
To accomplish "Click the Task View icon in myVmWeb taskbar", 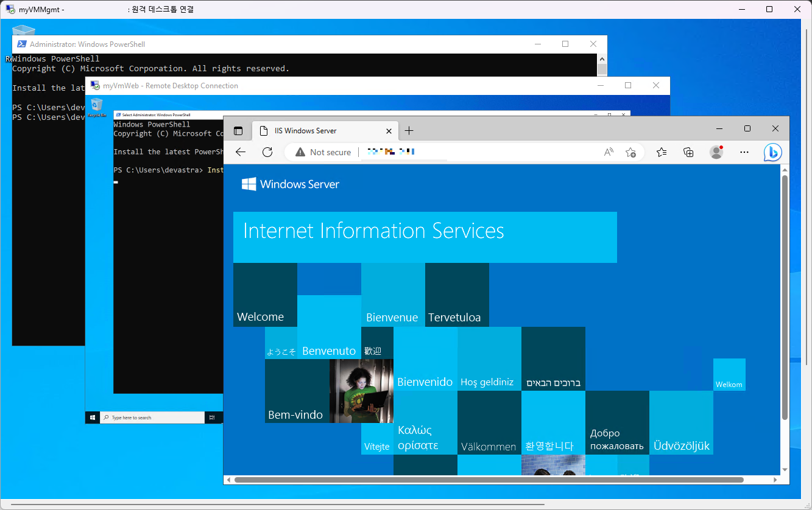I will coord(212,417).
